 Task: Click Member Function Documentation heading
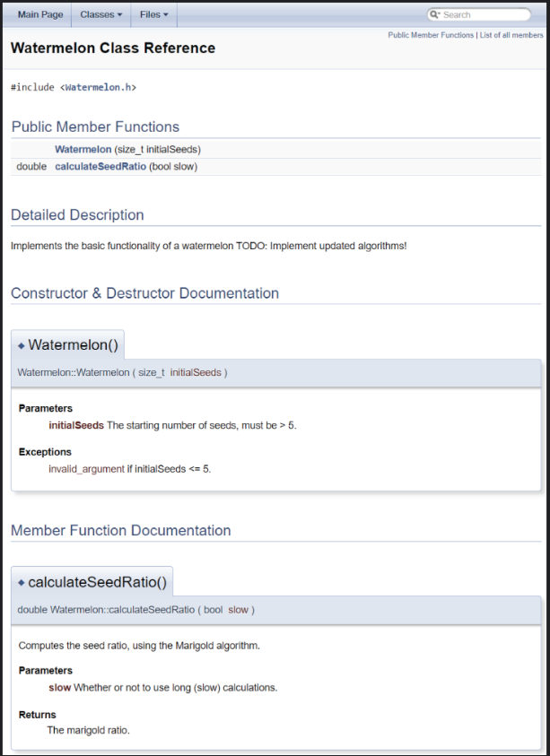(120, 530)
